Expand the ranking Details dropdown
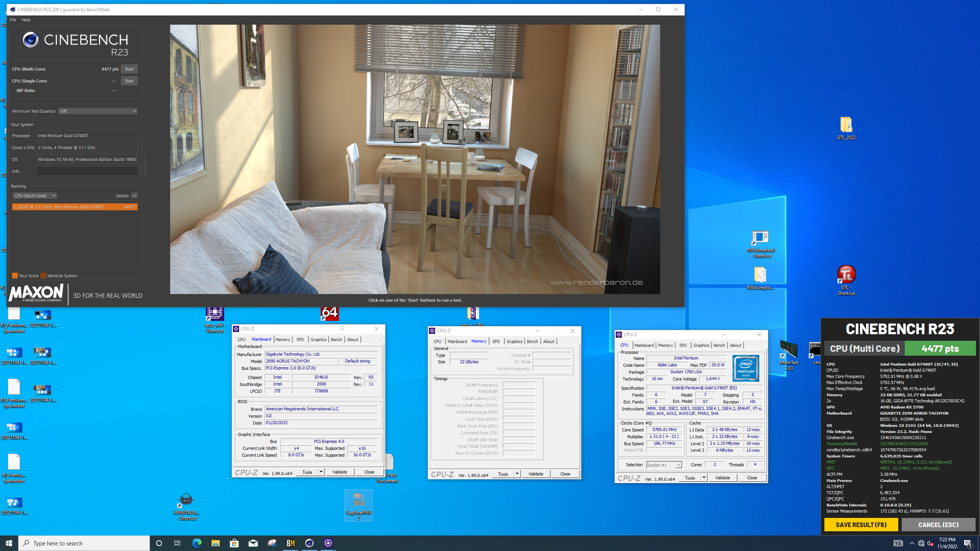This screenshot has width=980, height=551. tap(134, 195)
